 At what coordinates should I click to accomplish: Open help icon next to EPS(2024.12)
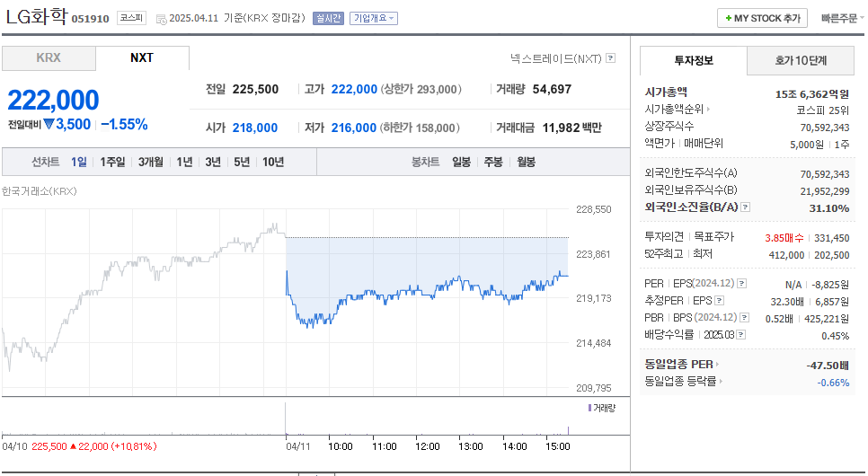click(742, 284)
